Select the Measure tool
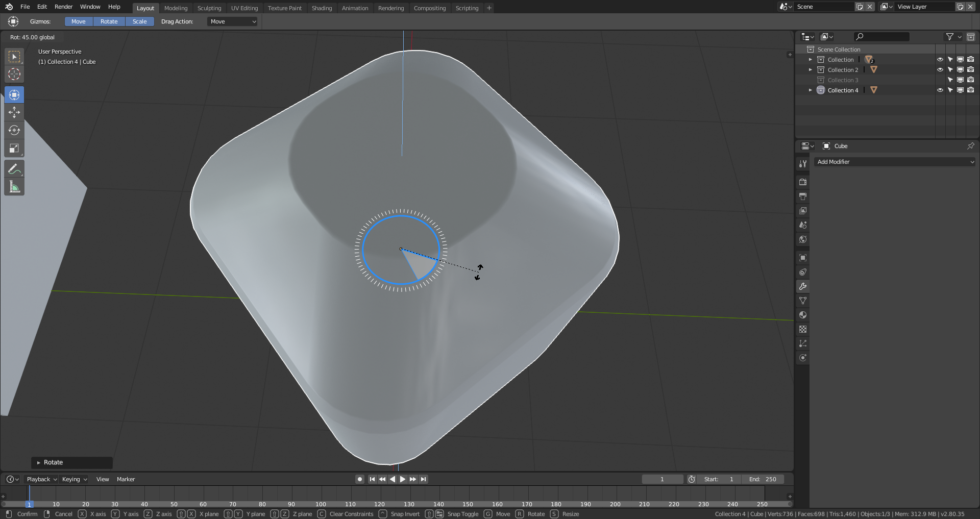 coord(14,187)
